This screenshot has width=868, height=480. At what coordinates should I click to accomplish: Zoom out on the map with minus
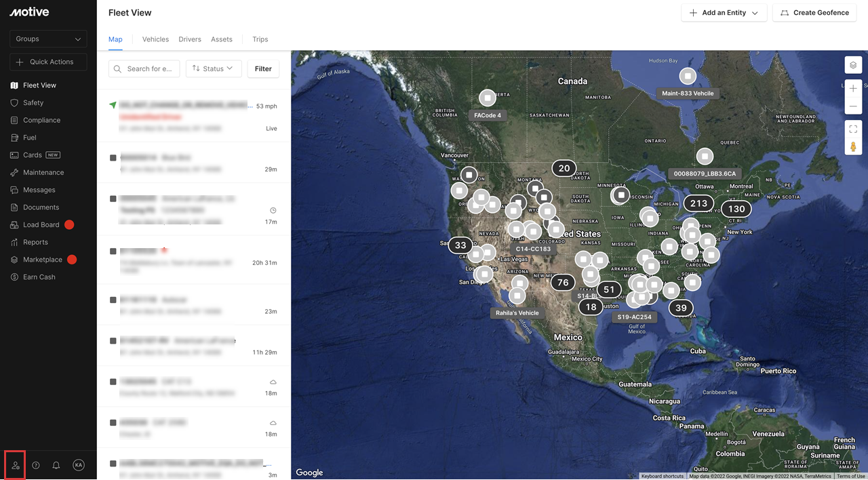(853, 106)
